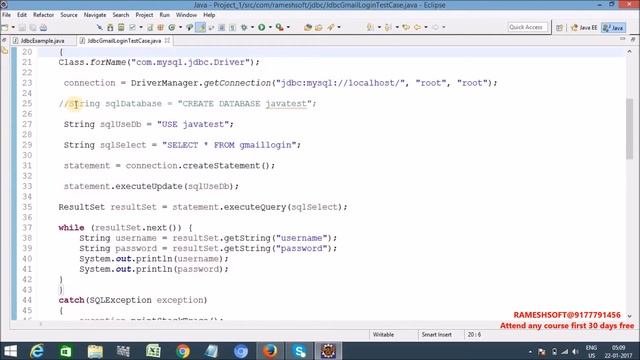Open the Source menu
The height and width of the screenshot is (360, 640).
click(x=69, y=15)
